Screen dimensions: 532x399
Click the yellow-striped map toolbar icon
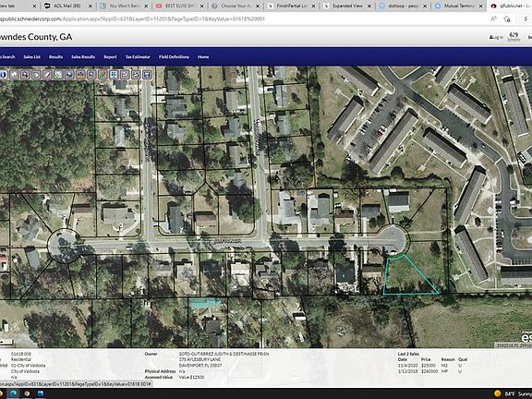coord(80,75)
